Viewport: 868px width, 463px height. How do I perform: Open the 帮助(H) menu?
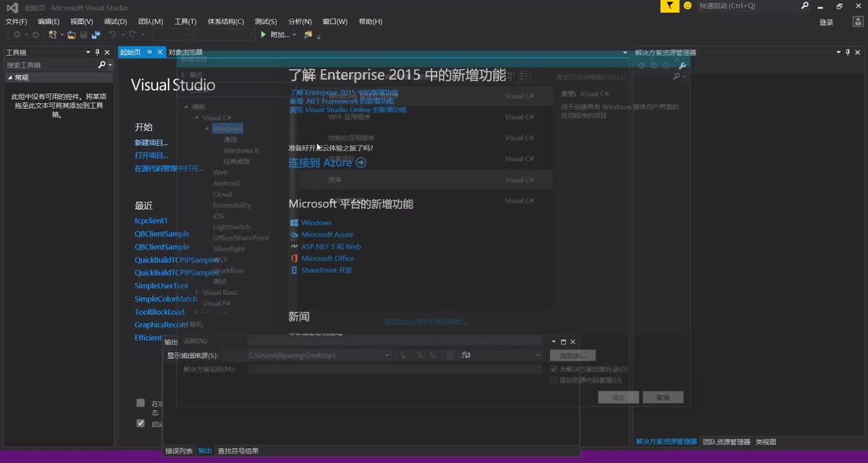tap(370, 21)
